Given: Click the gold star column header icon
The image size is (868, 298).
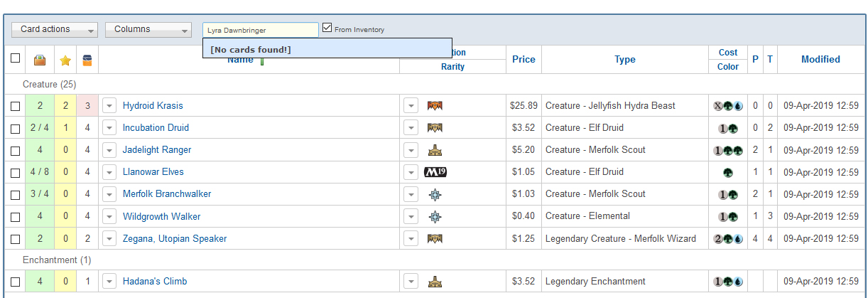Looking at the screenshot, I should pyautogui.click(x=65, y=60).
